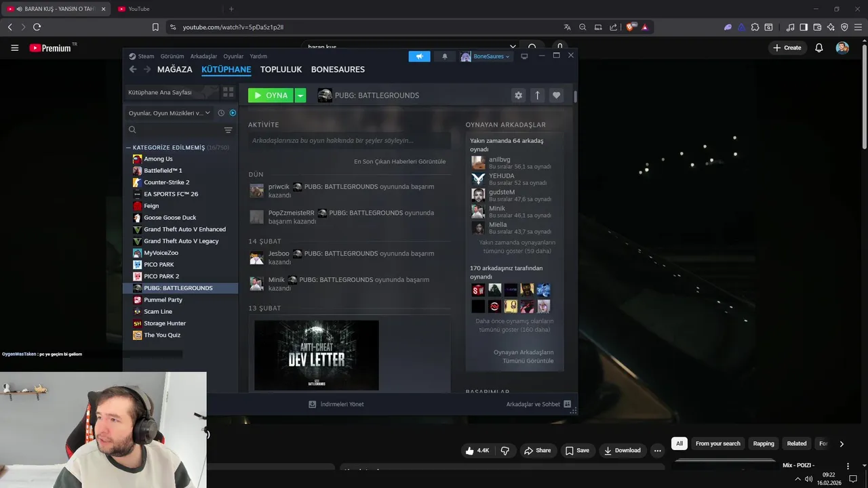Screen dimensions: 868x488
Task: Open browser translate page icon
Action: [x=567, y=27]
